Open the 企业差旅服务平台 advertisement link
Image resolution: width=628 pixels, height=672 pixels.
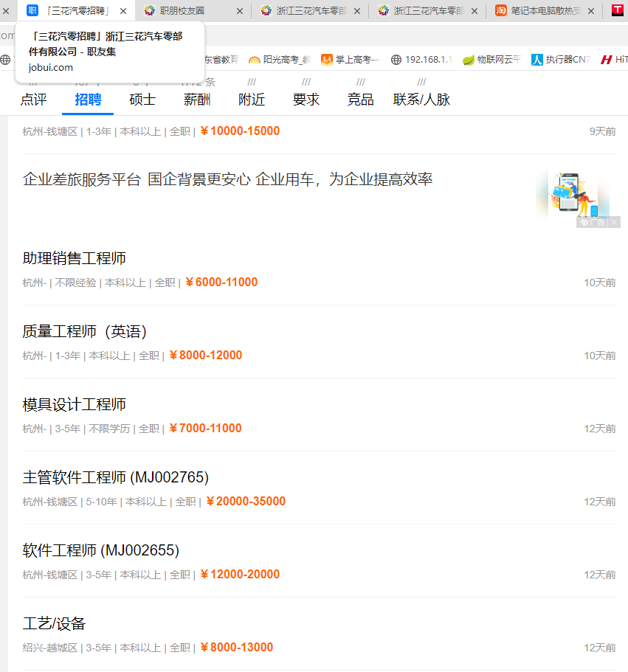(x=227, y=179)
